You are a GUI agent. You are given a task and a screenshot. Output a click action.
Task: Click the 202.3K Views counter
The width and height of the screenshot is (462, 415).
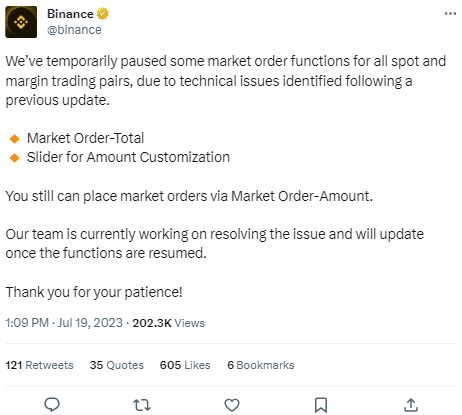169,323
